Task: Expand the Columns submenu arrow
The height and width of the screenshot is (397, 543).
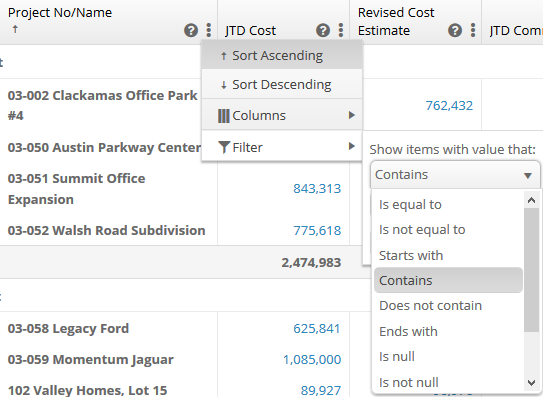Action: 351,115
